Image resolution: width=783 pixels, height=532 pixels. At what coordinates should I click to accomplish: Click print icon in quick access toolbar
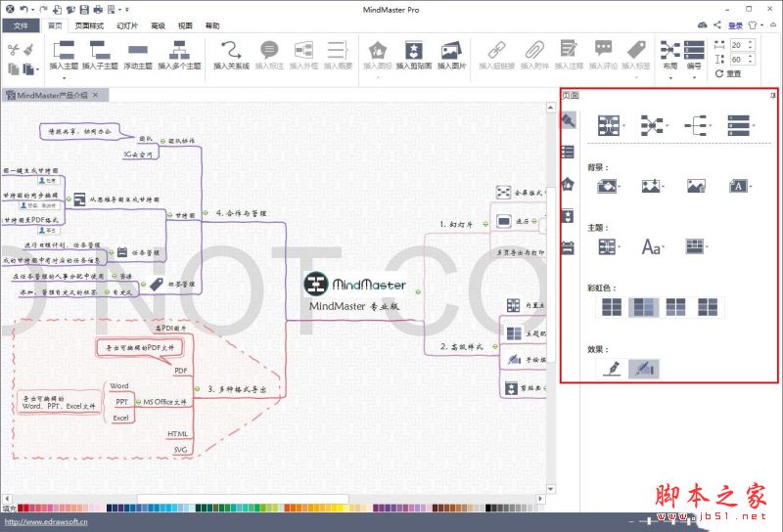click(97, 10)
